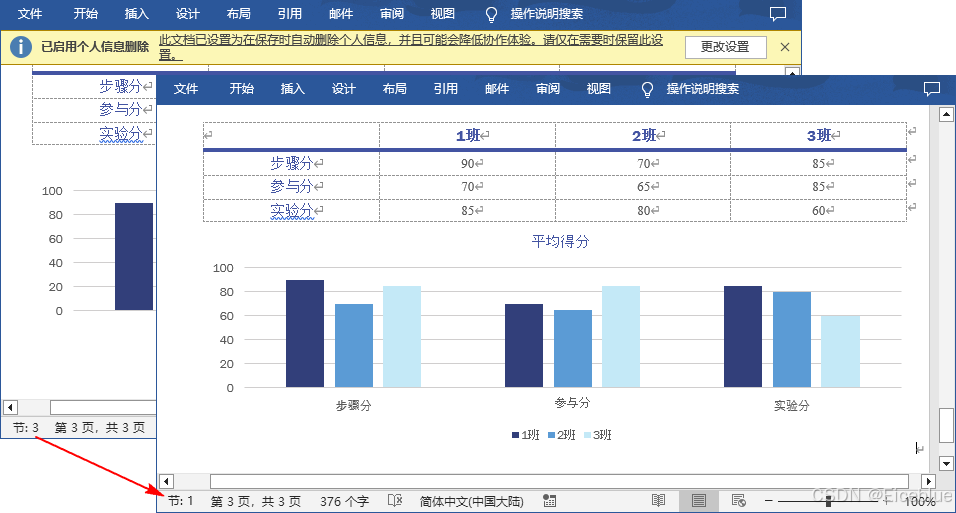
Task: Click the 更改设置 button
Action: point(726,47)
